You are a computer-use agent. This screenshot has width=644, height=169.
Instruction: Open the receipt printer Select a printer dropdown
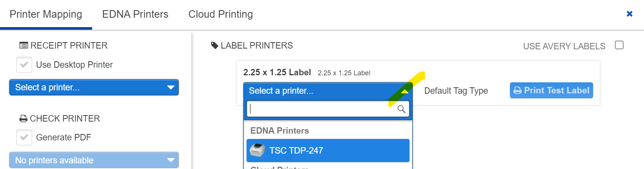(94, 87)
